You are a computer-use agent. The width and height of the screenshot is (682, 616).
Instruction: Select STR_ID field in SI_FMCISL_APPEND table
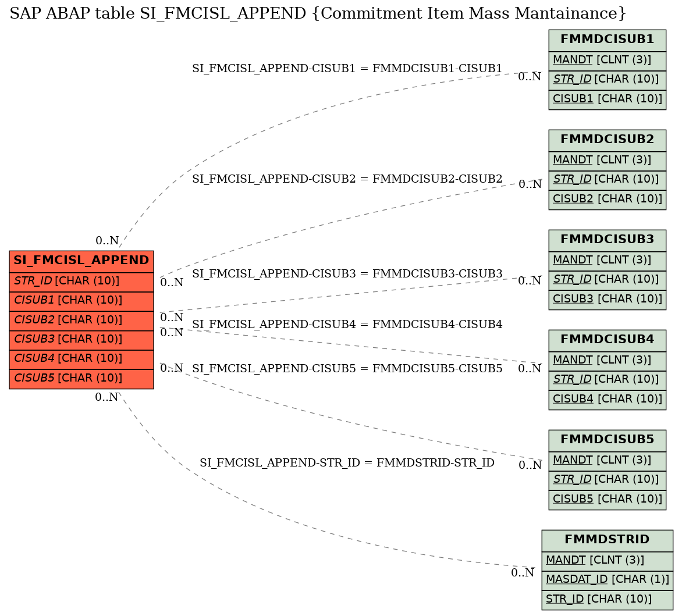pyautogui.click(x=81, y=282)
